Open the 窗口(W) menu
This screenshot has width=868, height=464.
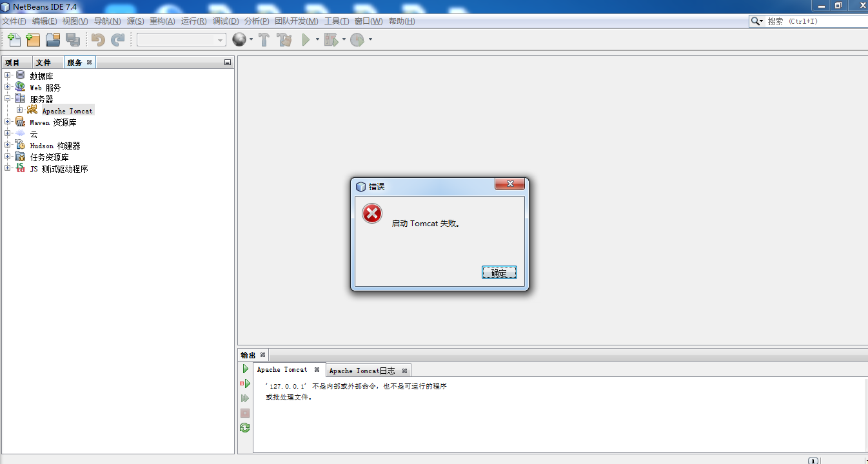click(x=368, y=21)
